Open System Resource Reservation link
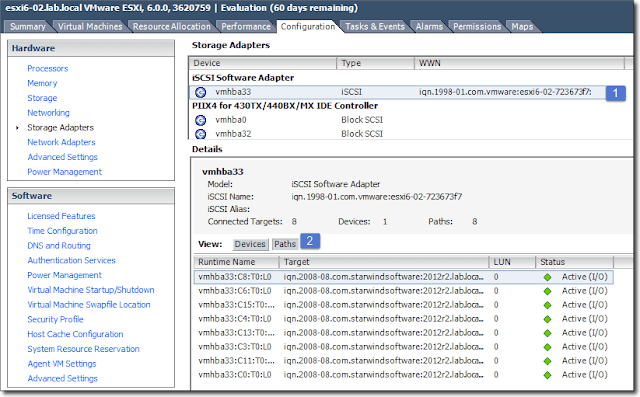The image size is (640, 397). click(83, 349)
